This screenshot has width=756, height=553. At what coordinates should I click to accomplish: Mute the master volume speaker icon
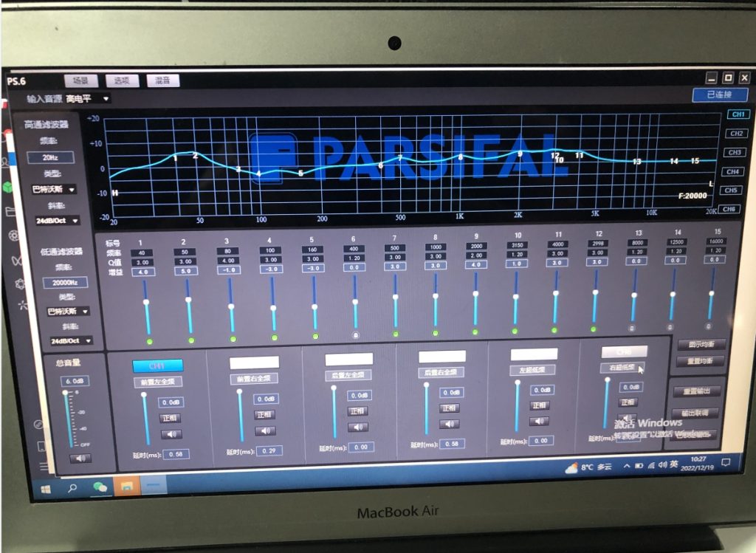tap(80, 458)
